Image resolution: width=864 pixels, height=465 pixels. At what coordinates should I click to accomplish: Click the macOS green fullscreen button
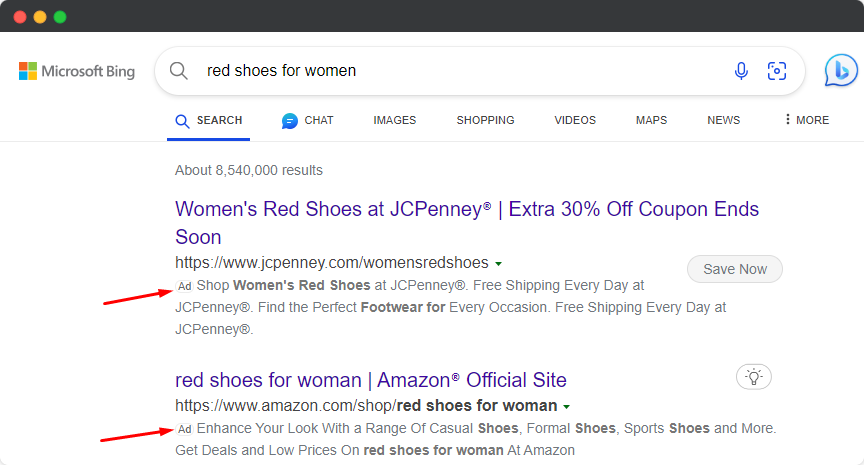(x=60, y=17)
